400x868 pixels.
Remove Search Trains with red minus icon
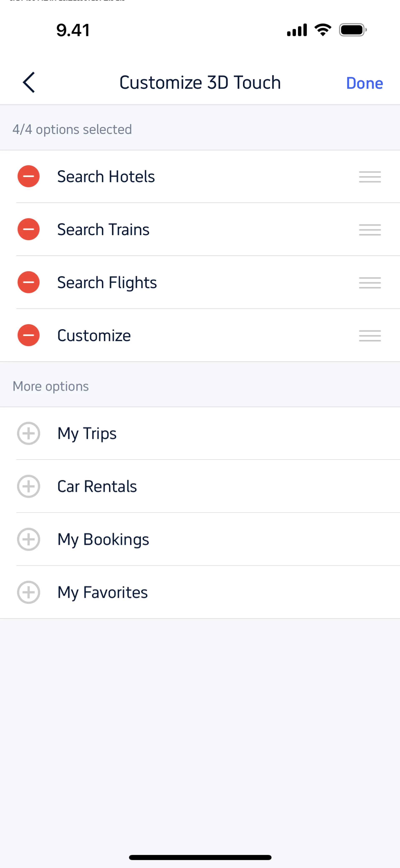(x=29, y=229)
